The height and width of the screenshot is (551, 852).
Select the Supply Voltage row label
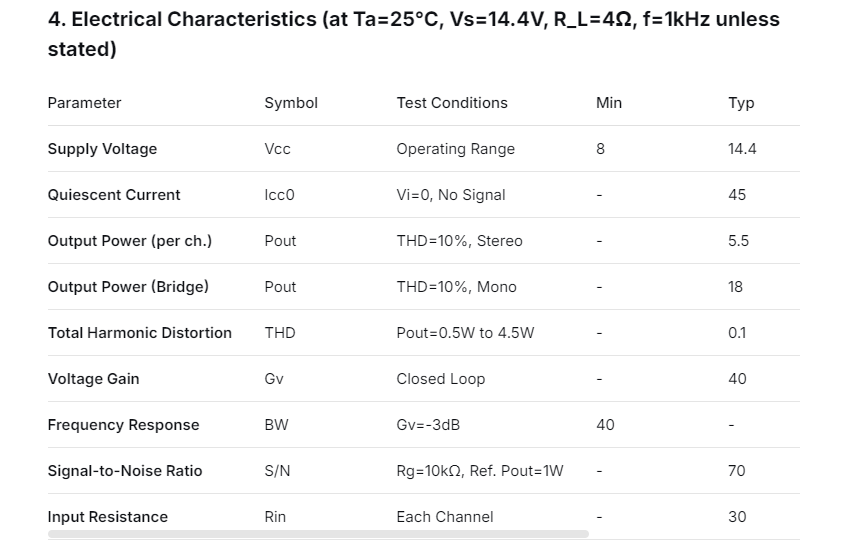tap(102, 149)
